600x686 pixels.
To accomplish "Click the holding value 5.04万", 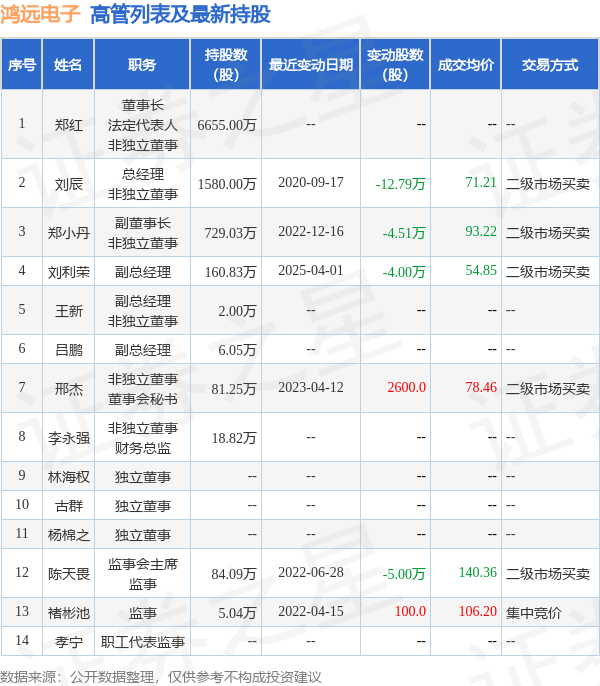I will (x=237, y=613).
